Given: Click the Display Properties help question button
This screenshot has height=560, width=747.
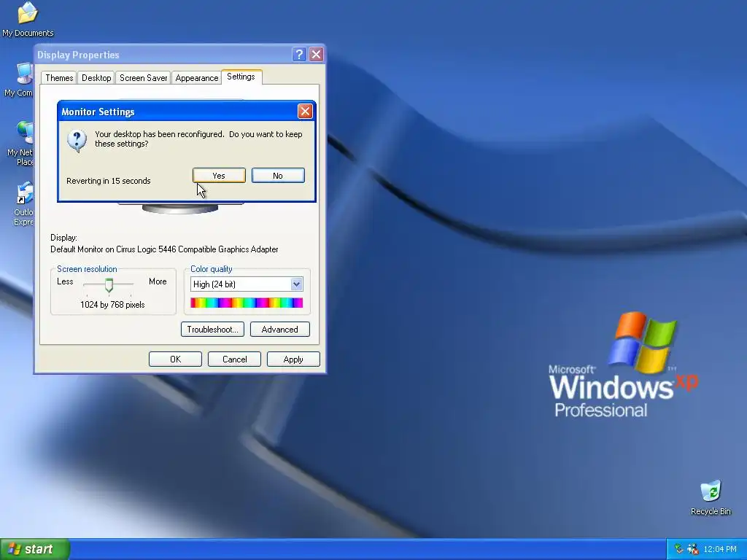Looking at the screenshot, I should (299, 54).
